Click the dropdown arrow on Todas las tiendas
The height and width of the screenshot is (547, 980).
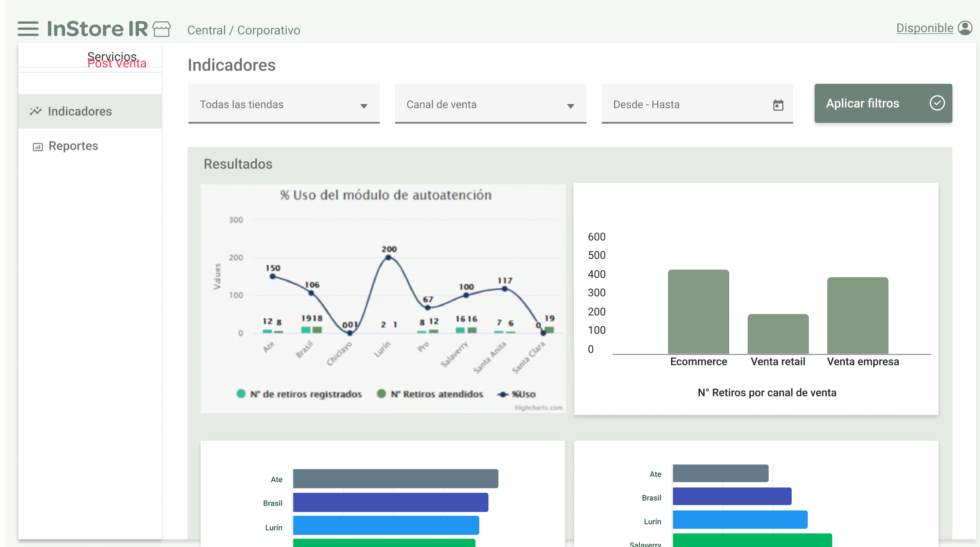point(364,106)
